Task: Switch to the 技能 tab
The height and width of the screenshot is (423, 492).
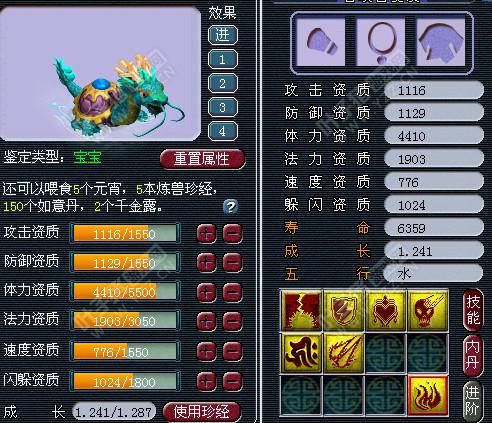Action: (x=473, y=310)
